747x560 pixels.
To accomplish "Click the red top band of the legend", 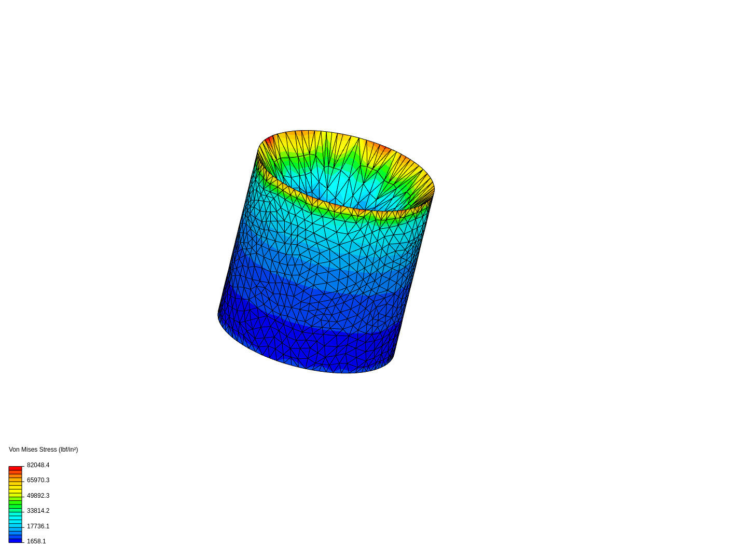I will (x=15, y=469).
